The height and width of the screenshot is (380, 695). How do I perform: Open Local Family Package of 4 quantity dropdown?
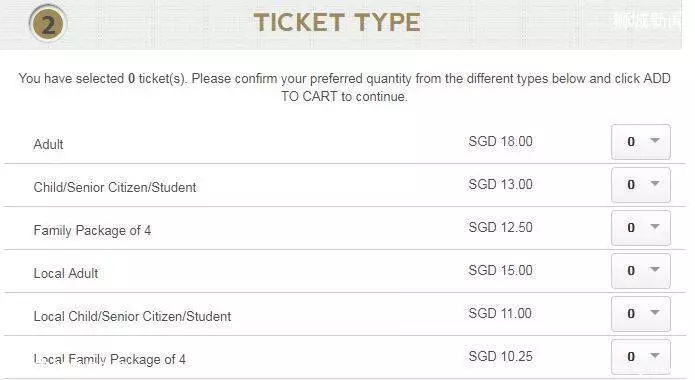pos(640,357)
